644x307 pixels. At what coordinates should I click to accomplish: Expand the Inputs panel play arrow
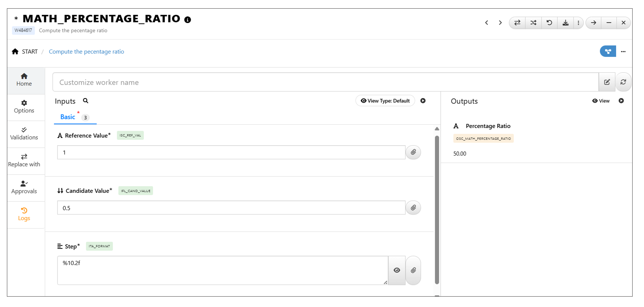coord(423,101)
